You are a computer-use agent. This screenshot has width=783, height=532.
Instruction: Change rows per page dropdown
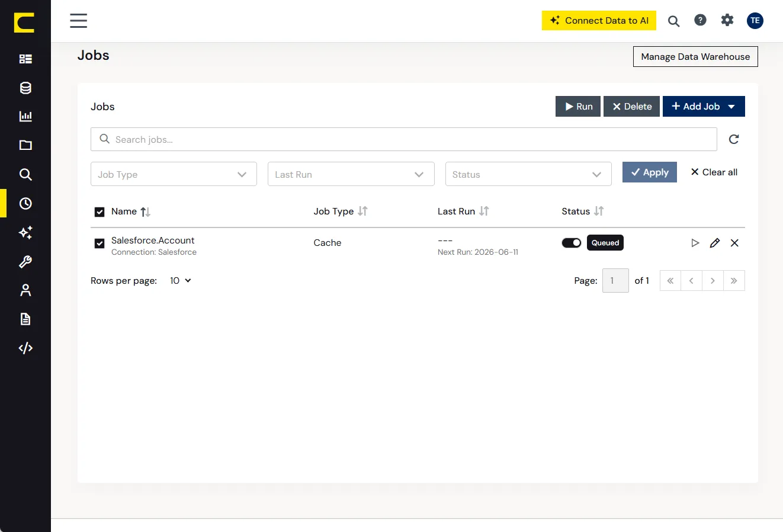[x=181, y=281]
